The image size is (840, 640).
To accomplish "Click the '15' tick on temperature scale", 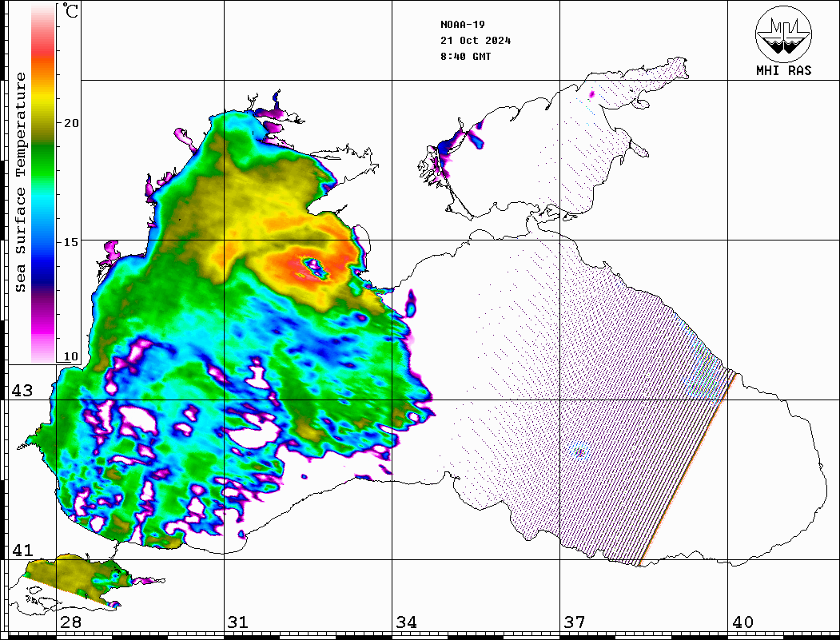I will point(70,242).
